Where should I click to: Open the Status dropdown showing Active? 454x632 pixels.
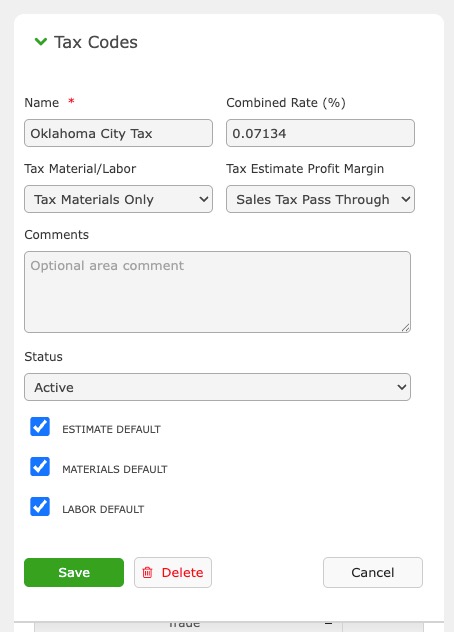coord(217,387)
